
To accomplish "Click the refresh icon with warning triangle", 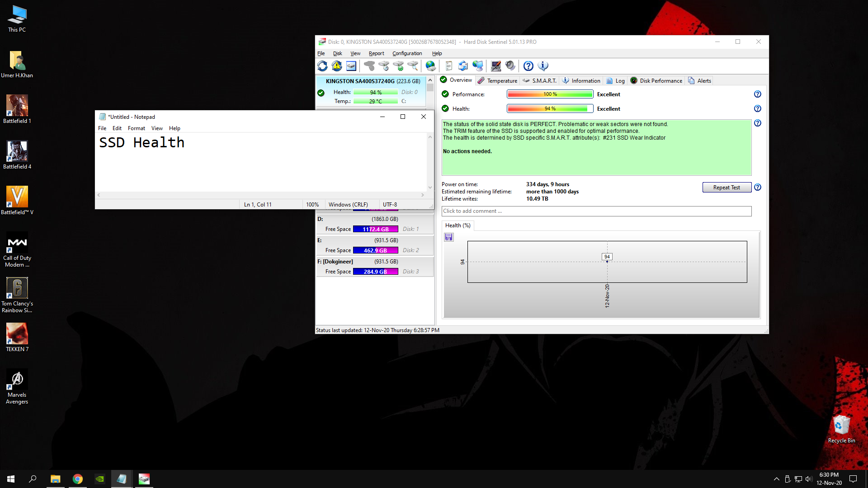I will (x=337, y=66).
